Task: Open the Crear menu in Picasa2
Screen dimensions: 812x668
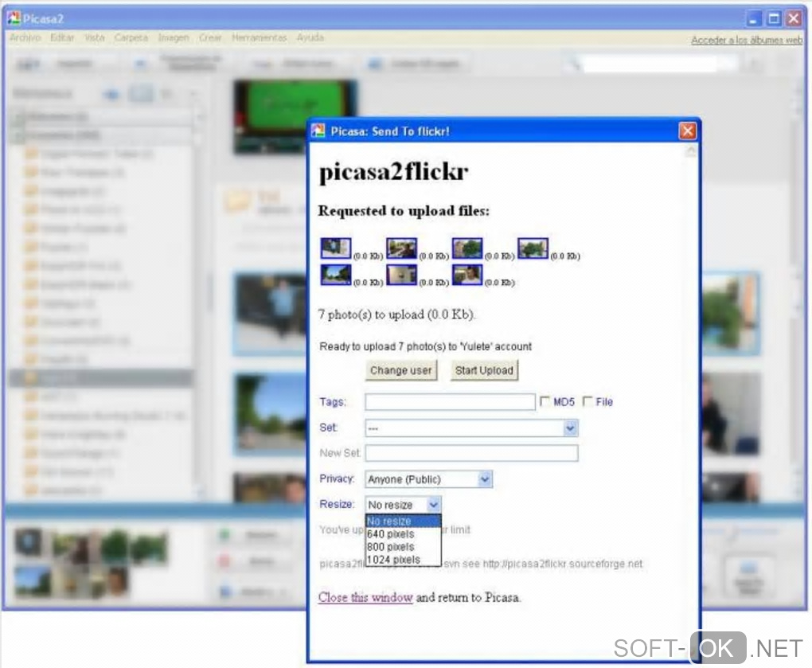Action: coord(210,37)
